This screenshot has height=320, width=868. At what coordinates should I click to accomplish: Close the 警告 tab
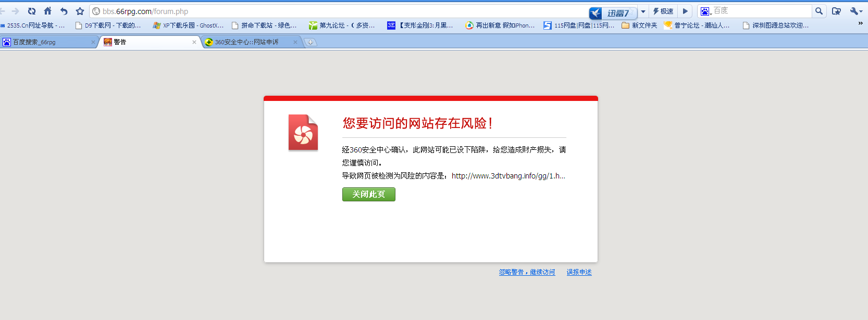pyautogui.click(x=194, y=42)
